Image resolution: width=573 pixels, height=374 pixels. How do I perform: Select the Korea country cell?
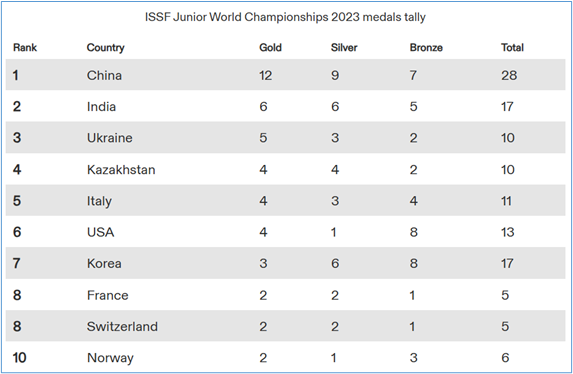coord(104,264)
